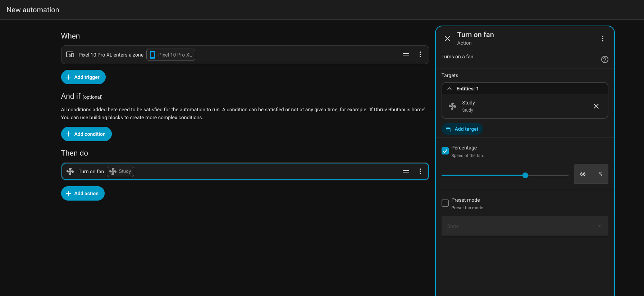Click Add target button
The image size is (644, 296).
coord(462,129)
